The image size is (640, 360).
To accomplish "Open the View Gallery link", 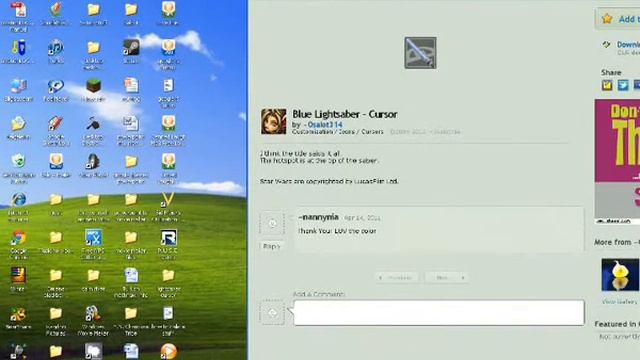I will coord(620,302).
